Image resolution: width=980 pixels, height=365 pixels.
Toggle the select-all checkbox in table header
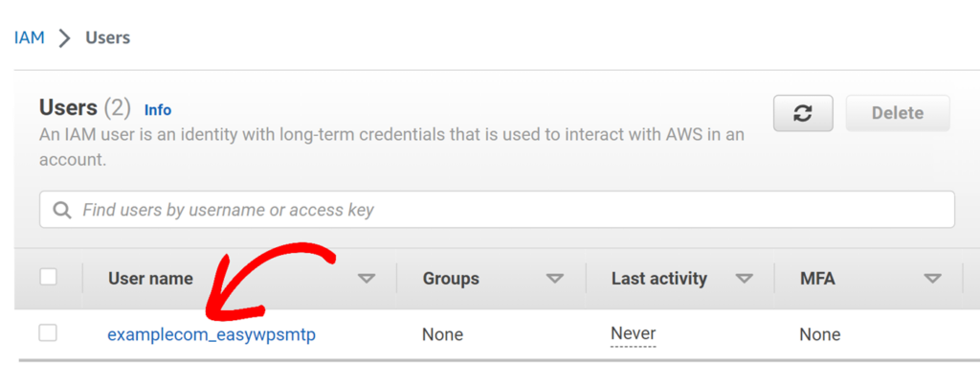pyautogui.click(x=48, y=277)
